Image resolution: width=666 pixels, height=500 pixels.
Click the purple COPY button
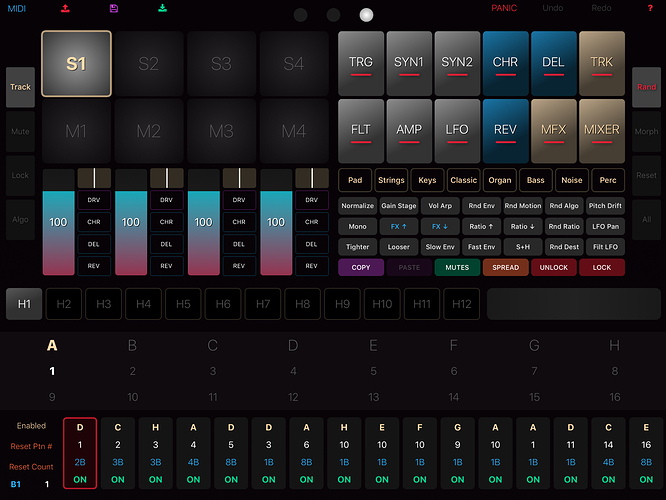(x=361, y=268)
